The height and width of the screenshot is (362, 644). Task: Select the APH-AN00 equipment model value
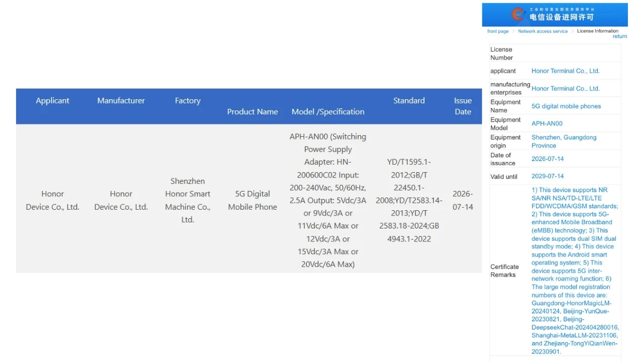click(x=547, y=123)
